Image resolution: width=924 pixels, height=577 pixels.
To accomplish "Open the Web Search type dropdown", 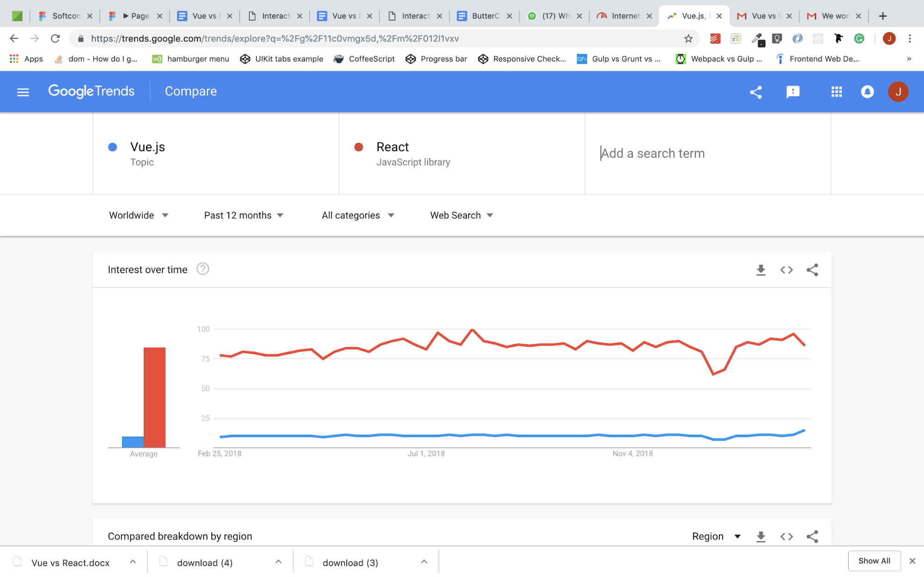I will (x=461, y=215).
